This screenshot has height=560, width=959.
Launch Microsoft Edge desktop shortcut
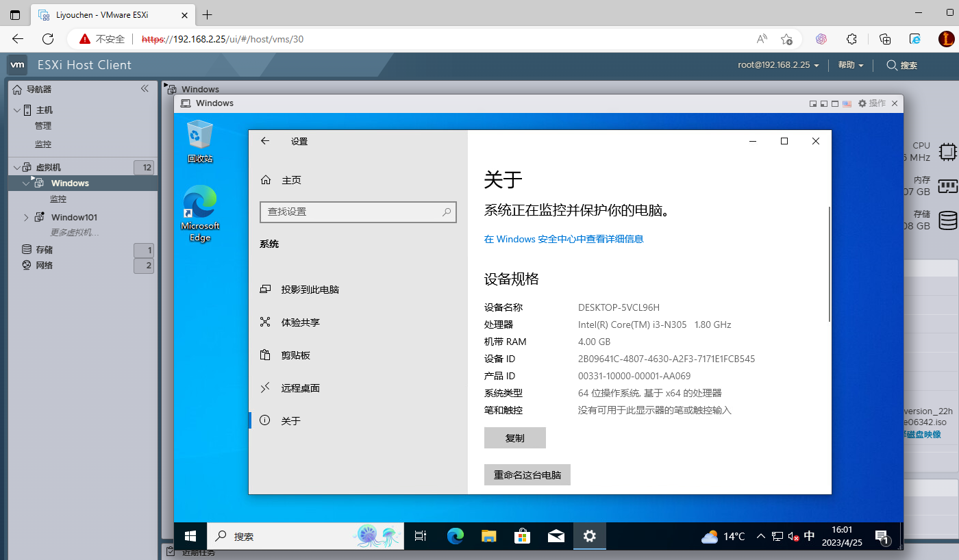click(200, 214)
